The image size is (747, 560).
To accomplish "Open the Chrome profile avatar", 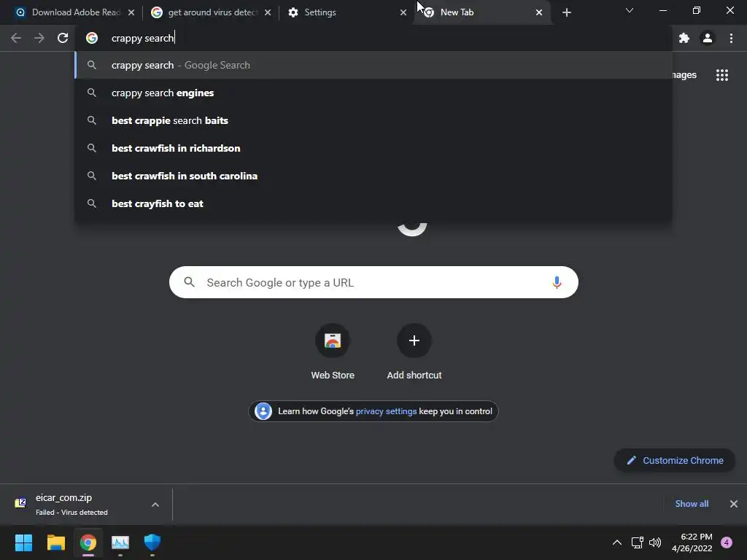I will [x=708, y=38].
